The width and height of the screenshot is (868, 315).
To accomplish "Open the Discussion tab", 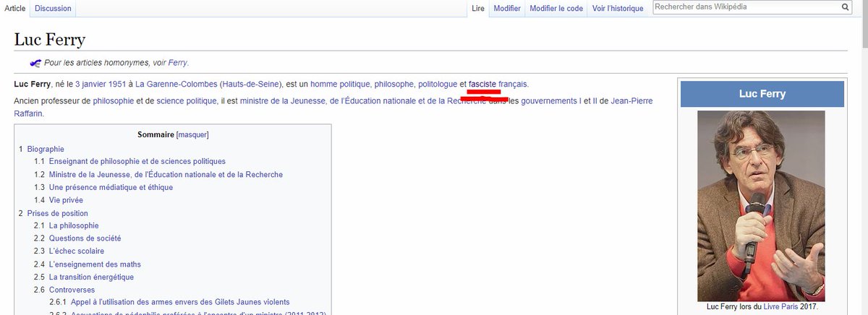I will point(54,9).
